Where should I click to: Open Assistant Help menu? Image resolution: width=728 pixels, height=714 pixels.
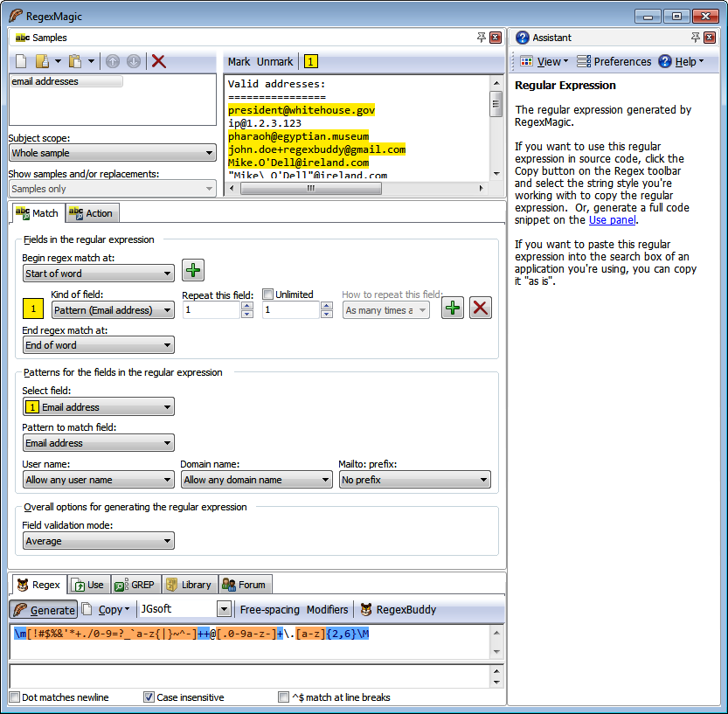[x=681, y=62]
